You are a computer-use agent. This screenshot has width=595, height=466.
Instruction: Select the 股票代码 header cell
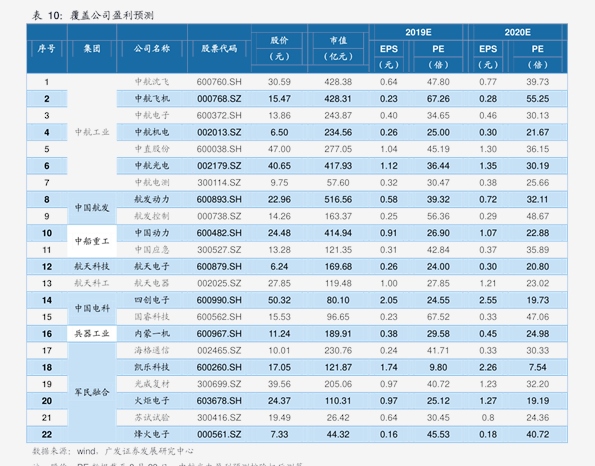[x=219, y=49]
